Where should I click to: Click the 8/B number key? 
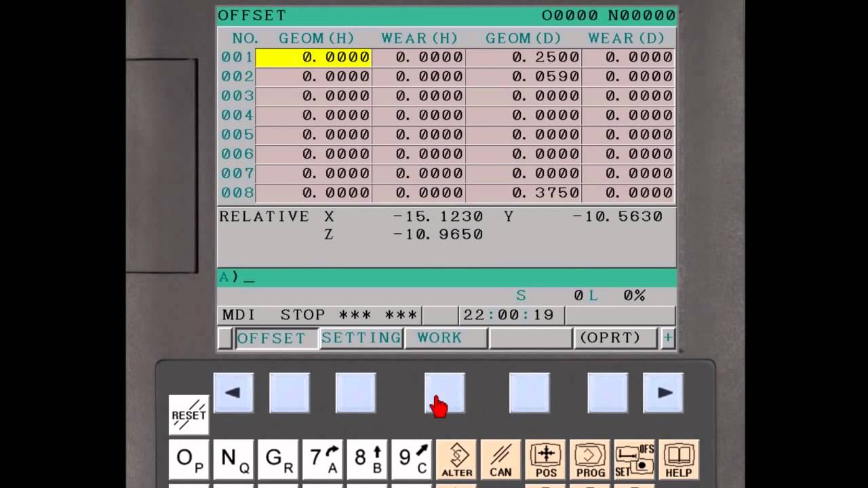tap(368, 460)
